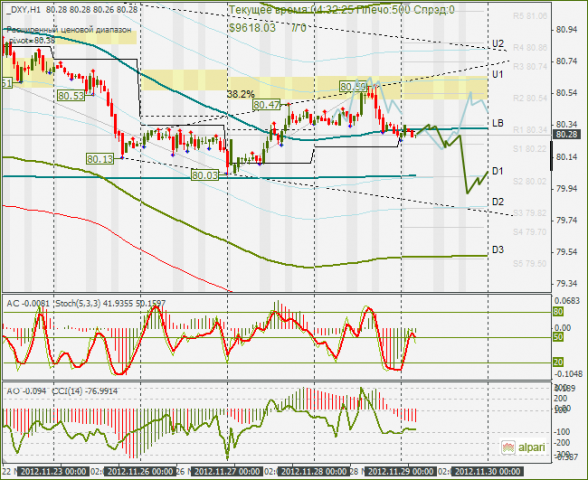The height and width of the screenshot is (480, 588).
Task: Click the 2012.11.27 00:00 date marker
Action: [227, 471]
